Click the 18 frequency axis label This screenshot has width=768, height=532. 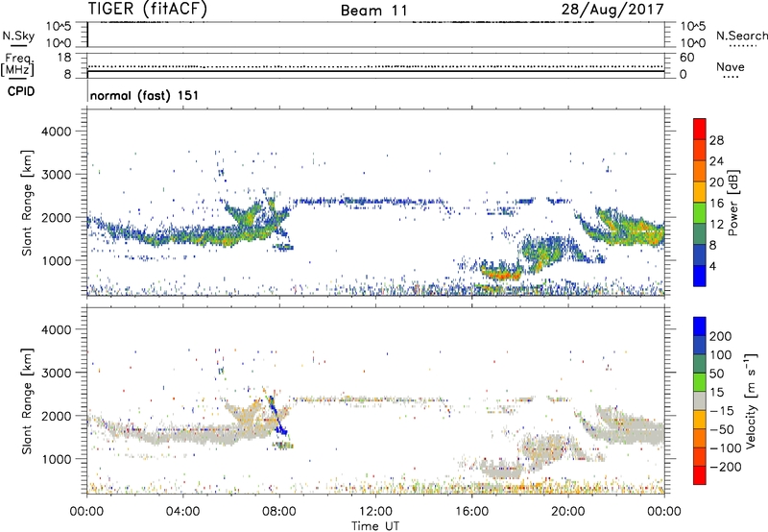[x=64, y=58]
